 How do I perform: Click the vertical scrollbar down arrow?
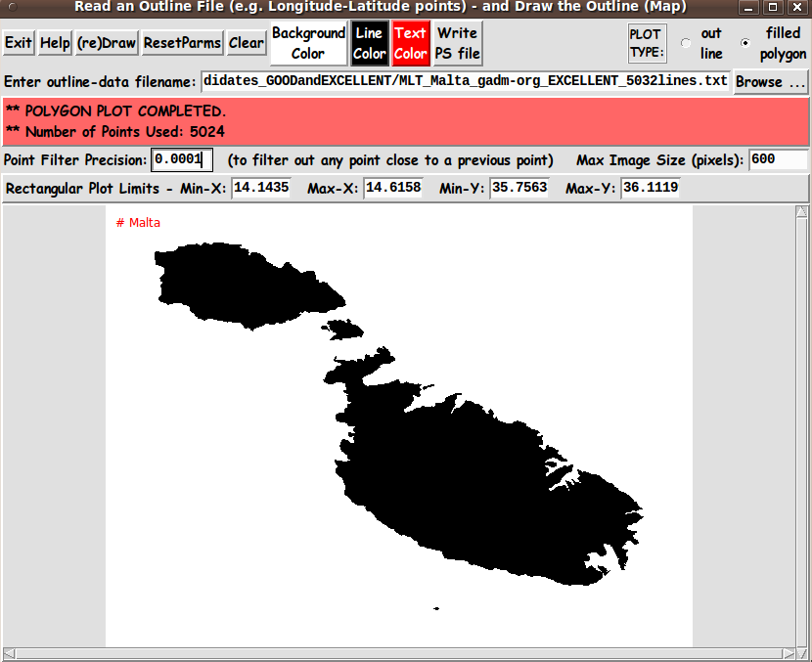(801, 654)
